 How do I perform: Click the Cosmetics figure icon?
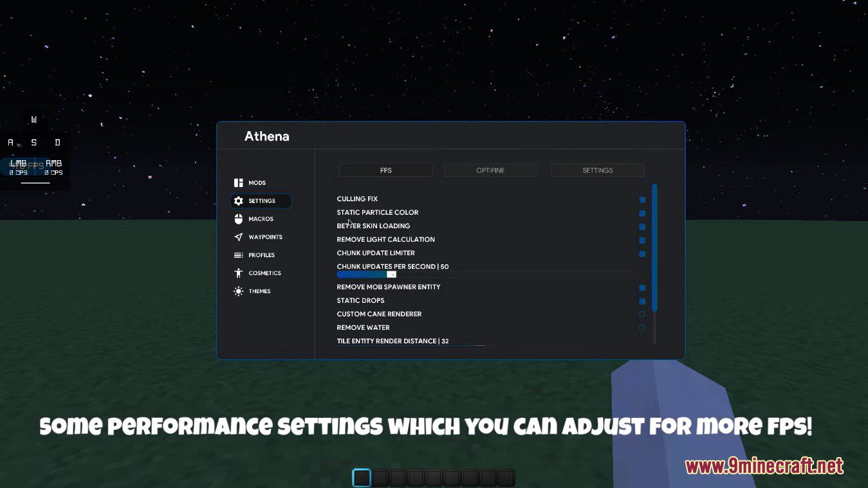[x=239, y=273]
